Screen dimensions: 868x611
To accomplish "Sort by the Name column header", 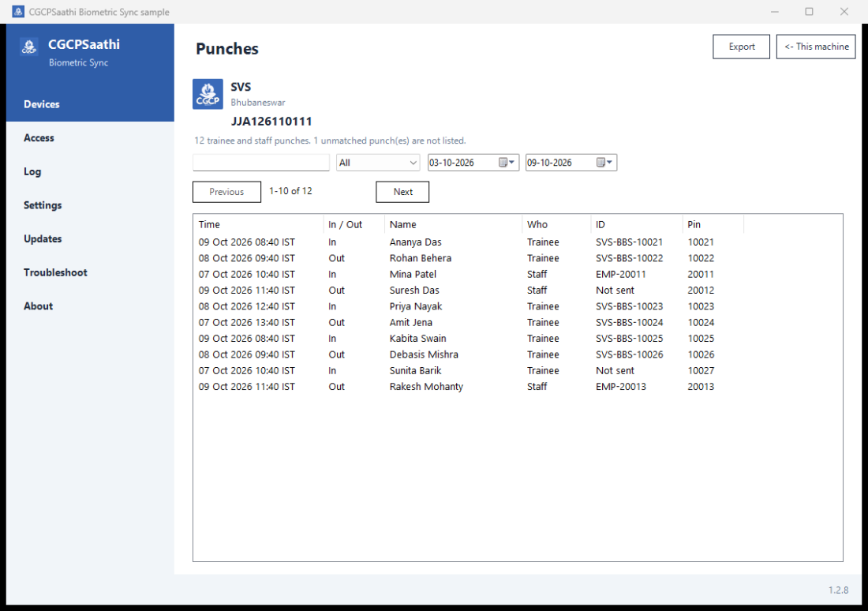I will point(453,224).
